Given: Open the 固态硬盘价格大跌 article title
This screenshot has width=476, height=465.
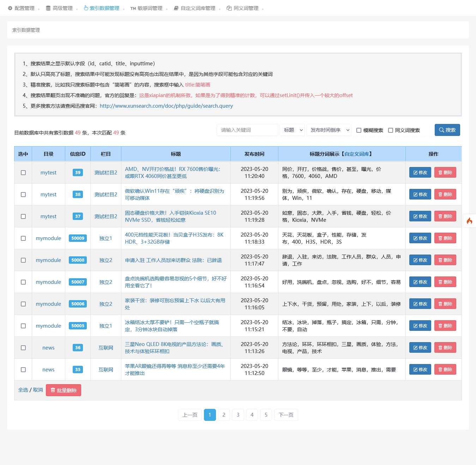Looking at the screenshot, I should pos(170,216).
